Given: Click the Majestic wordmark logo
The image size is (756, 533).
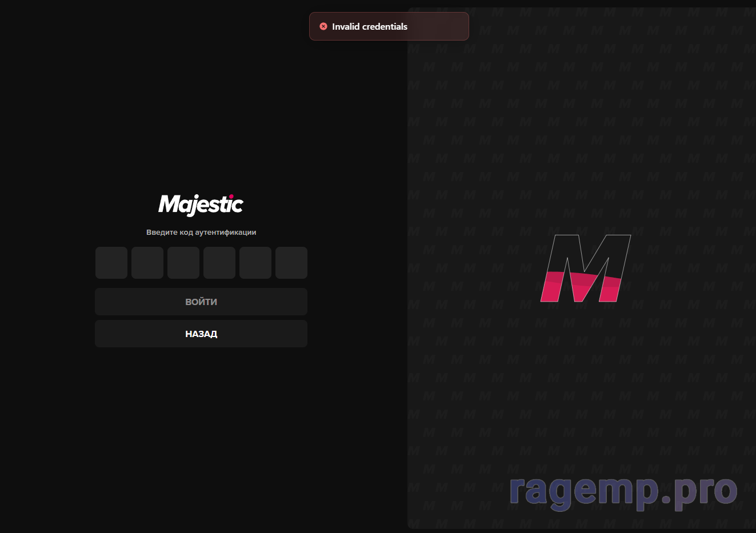Looking at the screenshot, I should (x=201, y=205).
